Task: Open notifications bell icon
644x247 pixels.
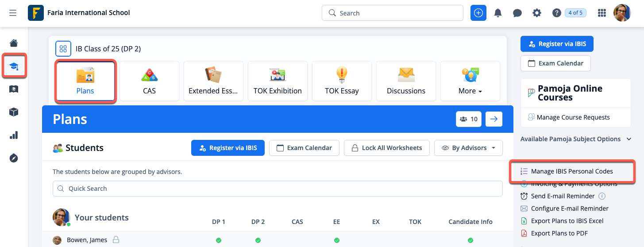Action: click(498, 13)
